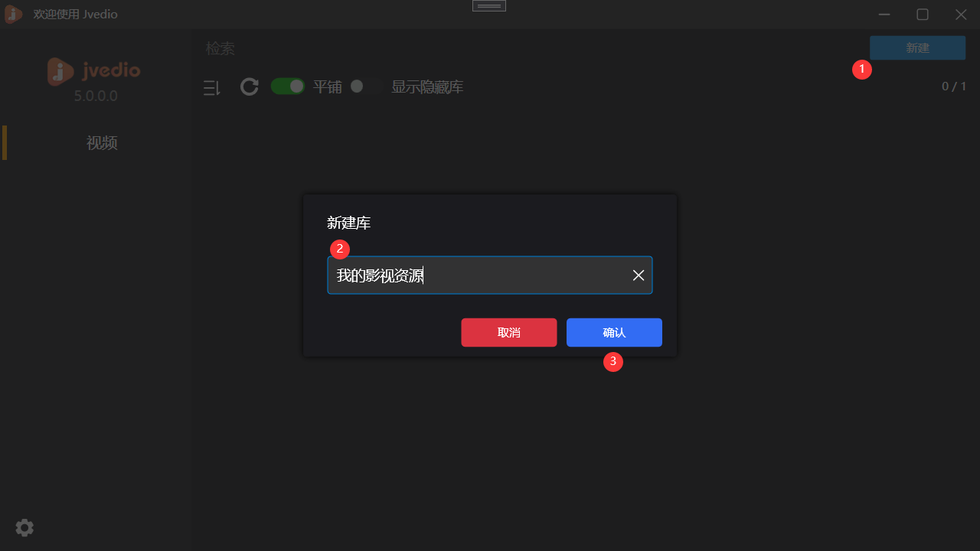The height and width of the screenshot is (551, 980).
Task: Confirm the new library with 确认
Action: [613, 332]
